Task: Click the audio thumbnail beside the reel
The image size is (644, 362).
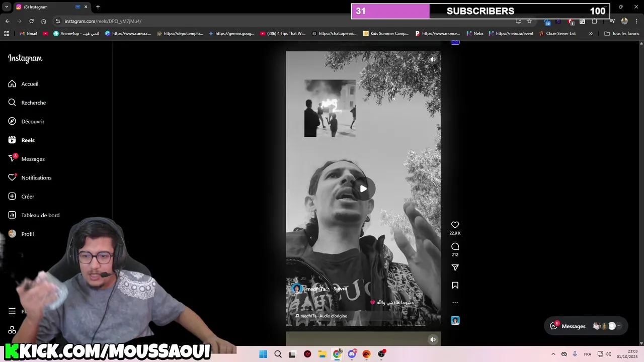Action: [455, 321]
